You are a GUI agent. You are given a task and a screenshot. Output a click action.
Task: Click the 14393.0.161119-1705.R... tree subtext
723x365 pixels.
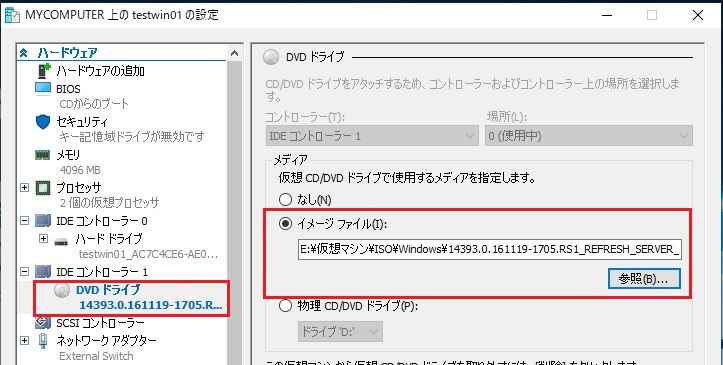[151, 305]
